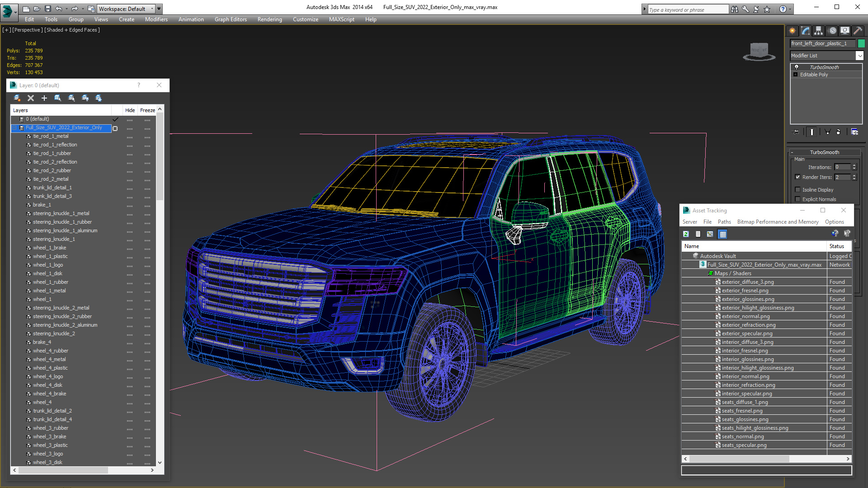Collapse the TurboSmooth rollout
868x488 pixels.
[x=825, y=152]
